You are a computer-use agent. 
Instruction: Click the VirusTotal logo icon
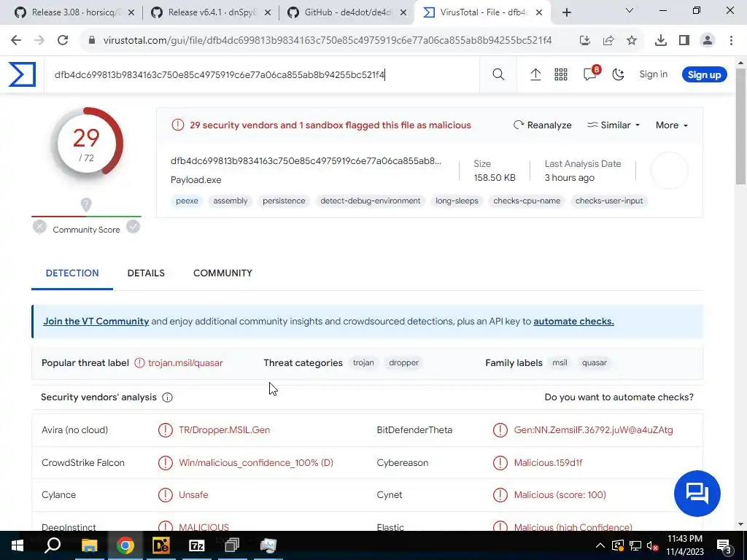pyautogui.click(x=22, y=74)
